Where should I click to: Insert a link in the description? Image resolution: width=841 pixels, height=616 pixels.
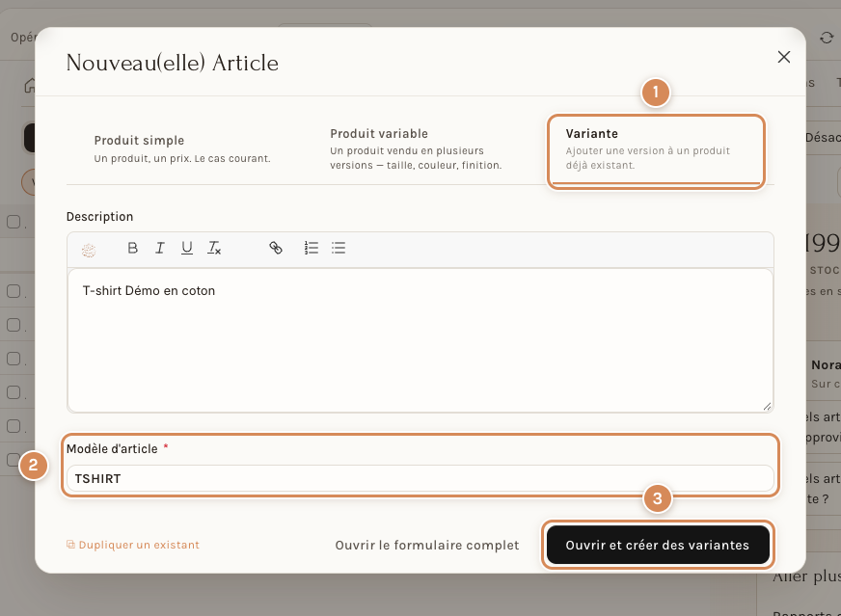[x=276, y=248]
